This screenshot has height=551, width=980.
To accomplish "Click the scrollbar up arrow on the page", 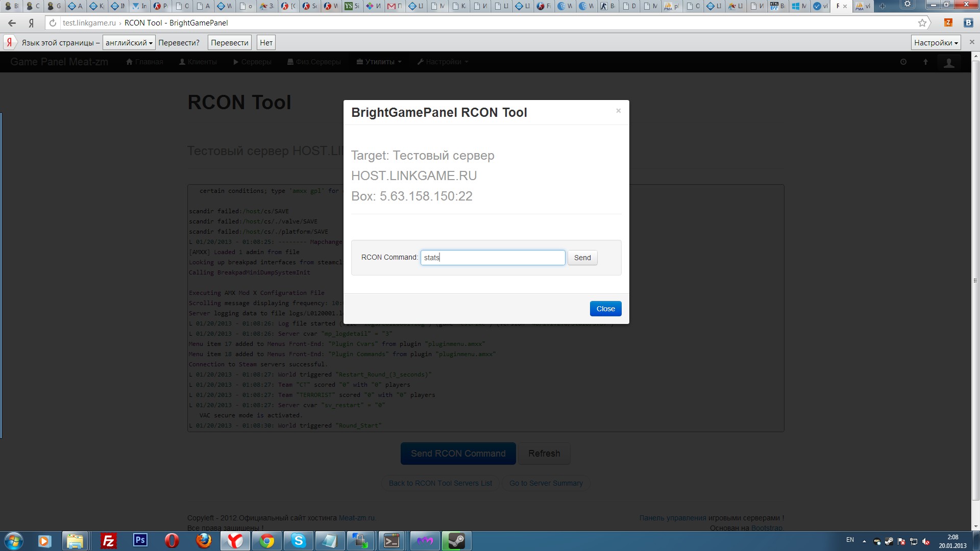I will pyautogui.click(x=975, y=55).
